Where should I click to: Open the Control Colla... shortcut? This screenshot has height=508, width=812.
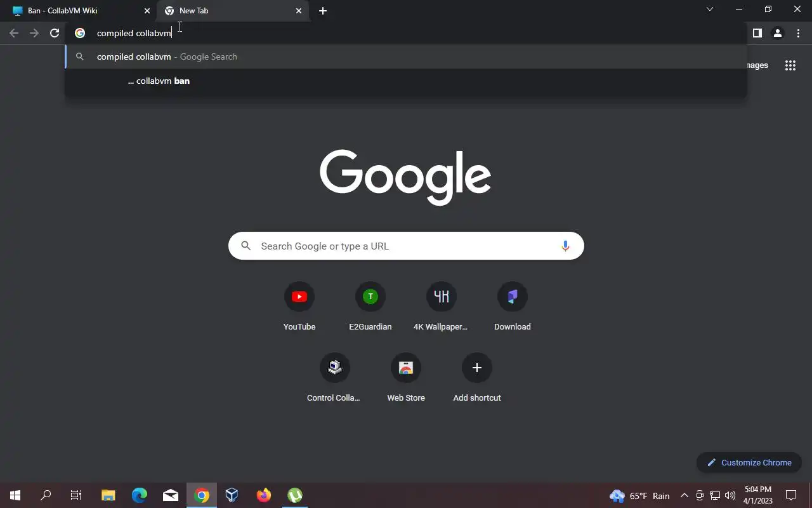click(335, 378)
